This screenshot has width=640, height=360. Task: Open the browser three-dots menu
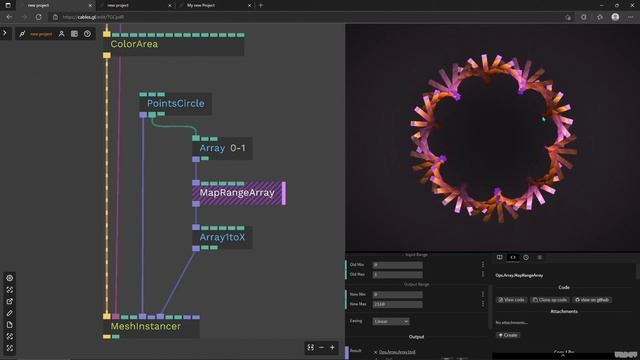click(631, 17)
